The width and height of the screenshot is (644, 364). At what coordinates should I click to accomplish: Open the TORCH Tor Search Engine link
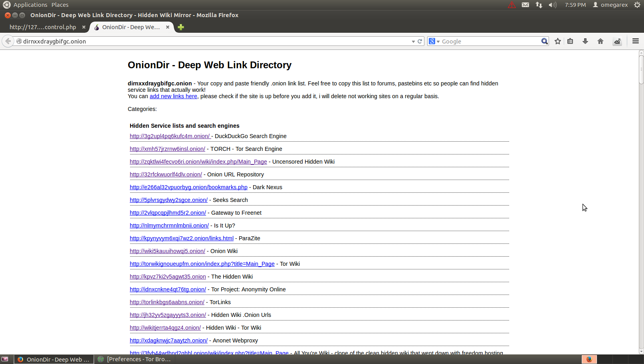(167, 149)
